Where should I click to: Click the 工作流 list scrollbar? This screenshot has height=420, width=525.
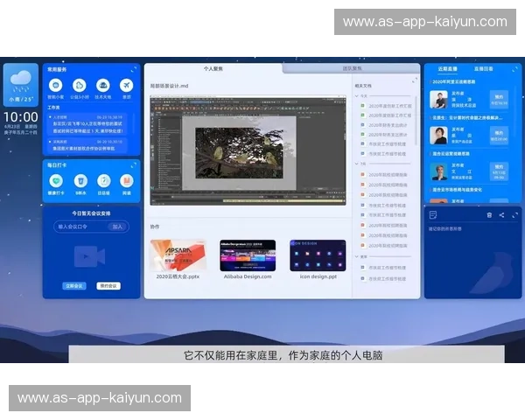tap(134, 124)
